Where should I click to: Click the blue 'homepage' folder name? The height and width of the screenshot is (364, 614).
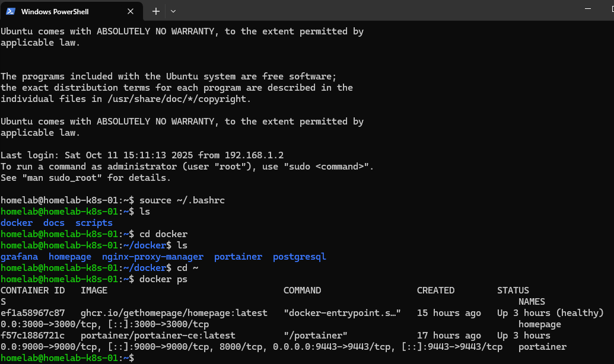tap(69, 257)
